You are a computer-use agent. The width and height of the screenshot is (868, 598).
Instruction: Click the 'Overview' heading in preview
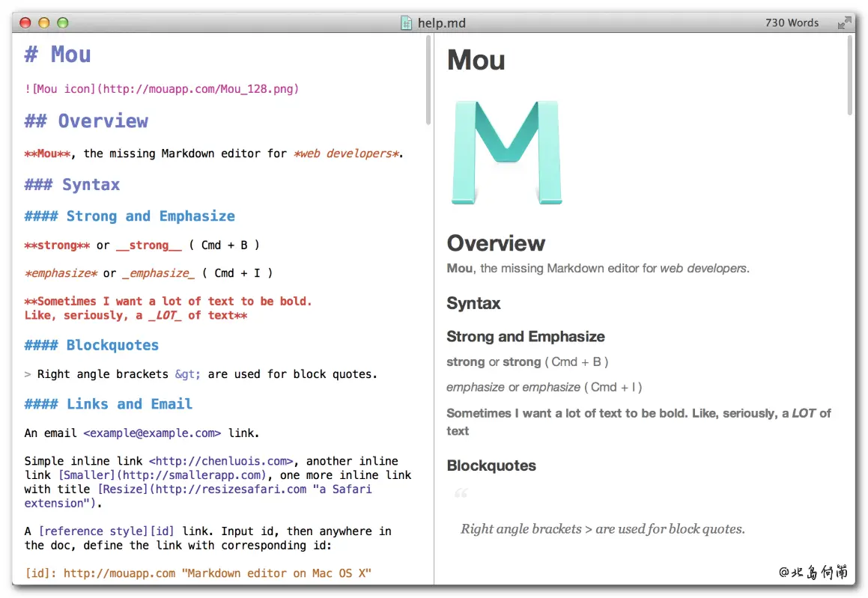coord(496,243)
